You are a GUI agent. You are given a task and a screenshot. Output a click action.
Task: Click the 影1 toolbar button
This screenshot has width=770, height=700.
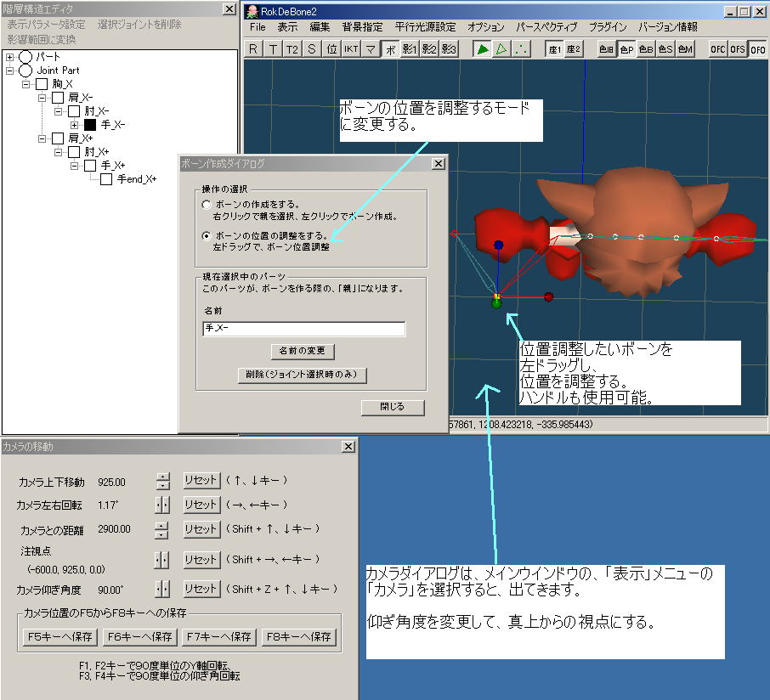[x=410, y=49]
